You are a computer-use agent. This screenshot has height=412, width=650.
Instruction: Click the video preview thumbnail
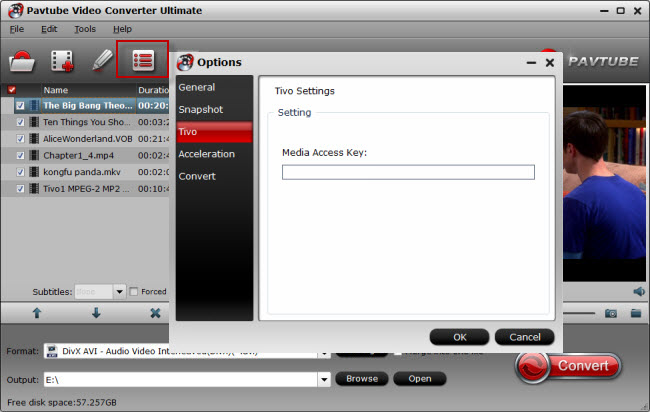604,183
